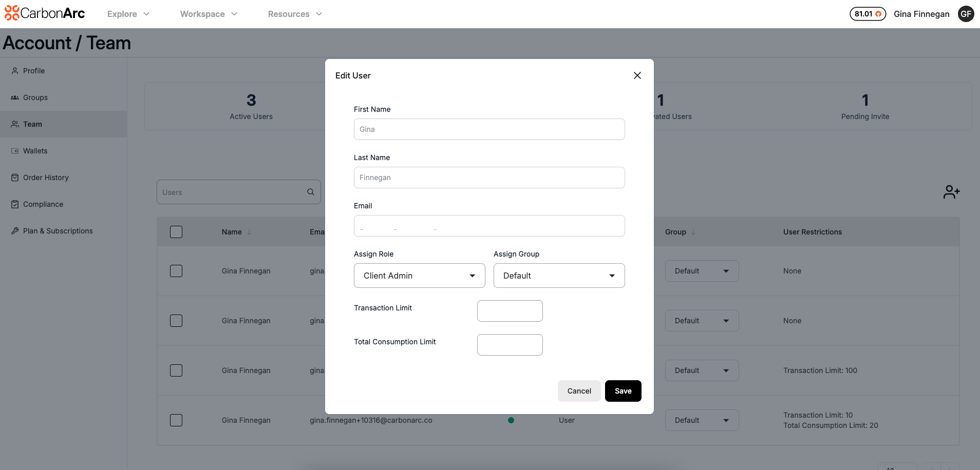Check the checkbox on the last user row

coord(176,420)
